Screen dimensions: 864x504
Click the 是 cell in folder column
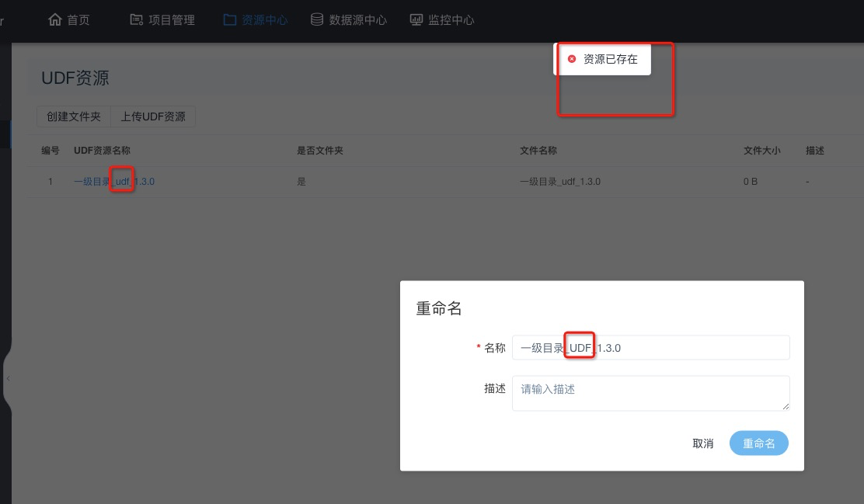tap(301, 181)
